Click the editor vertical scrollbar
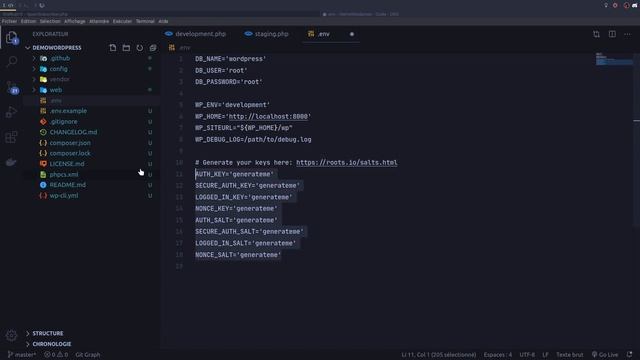This screenshot has height=360, width=640. (x=637, y=139)
